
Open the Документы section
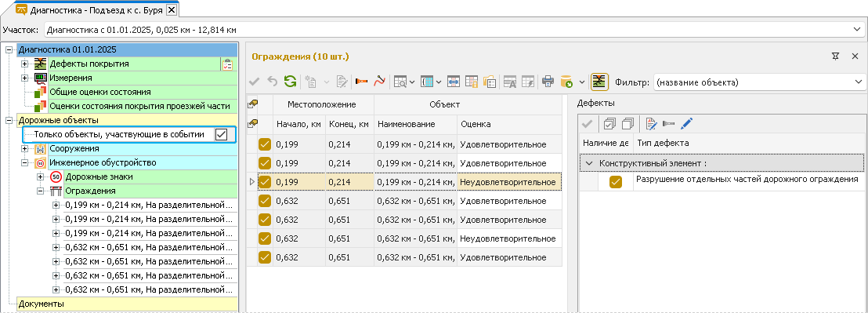pyautogui.click(x=41, y=304)
